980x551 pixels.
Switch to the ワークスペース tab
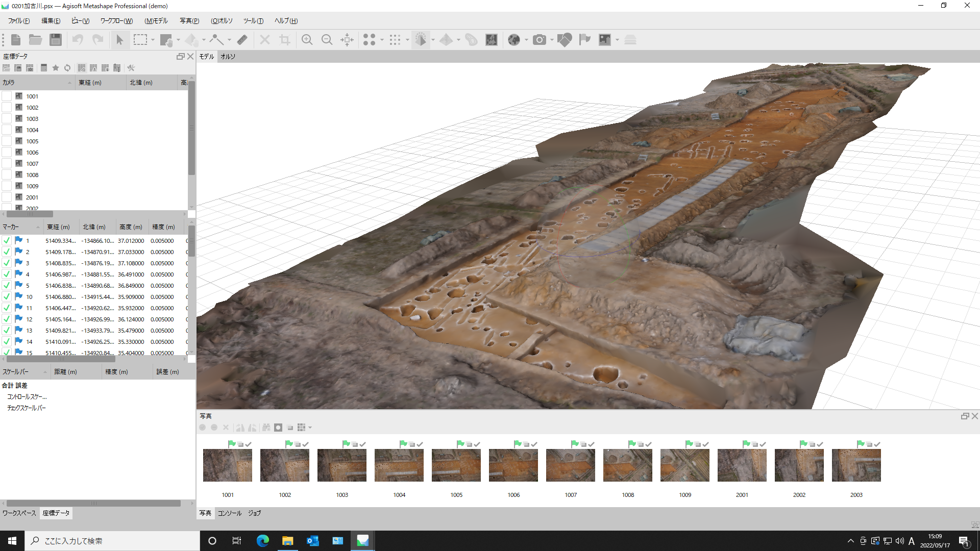point(19,513)
